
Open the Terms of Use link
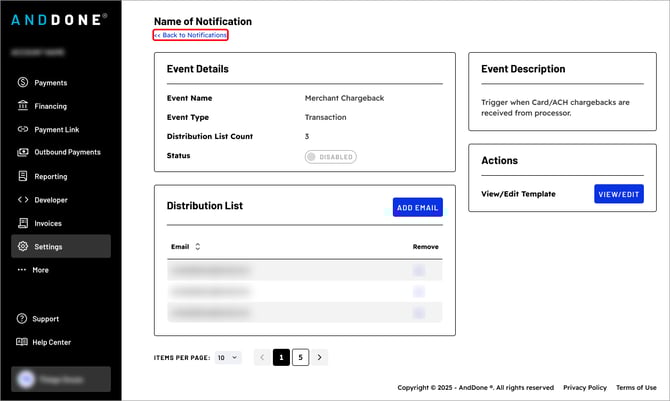pos(636,387)
